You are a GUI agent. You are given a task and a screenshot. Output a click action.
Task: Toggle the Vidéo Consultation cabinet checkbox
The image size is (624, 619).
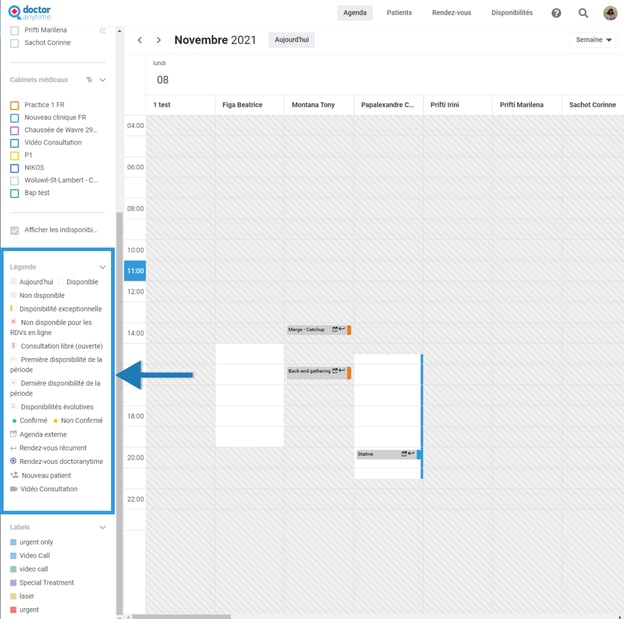click(x=14, y=143)
